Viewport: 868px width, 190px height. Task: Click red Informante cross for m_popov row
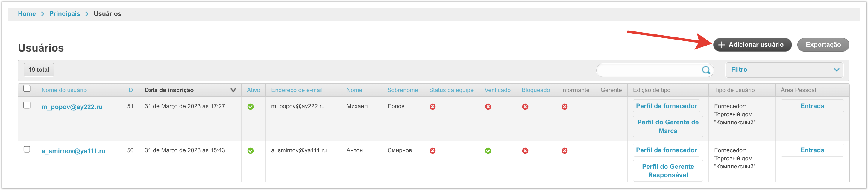click(x=564, y=107)
